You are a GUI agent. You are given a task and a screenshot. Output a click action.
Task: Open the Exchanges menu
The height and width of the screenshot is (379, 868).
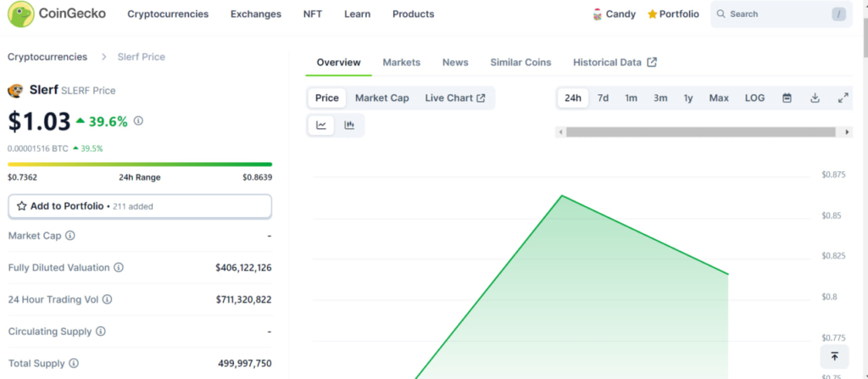pos(256,14)
